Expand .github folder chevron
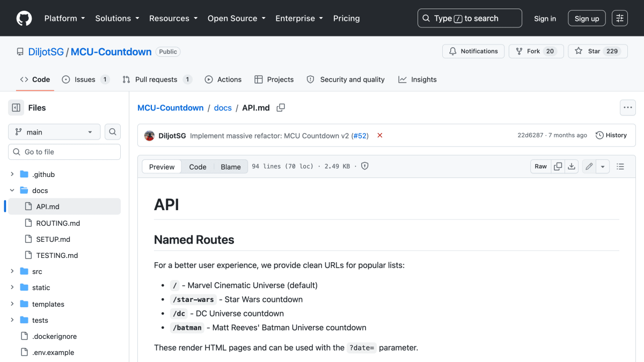 (x=12, y=174)
